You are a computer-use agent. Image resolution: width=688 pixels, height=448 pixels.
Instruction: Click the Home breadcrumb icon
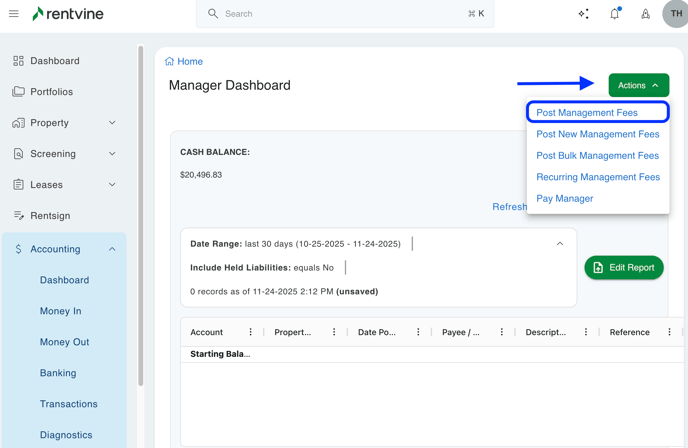[x=170, y=62]
